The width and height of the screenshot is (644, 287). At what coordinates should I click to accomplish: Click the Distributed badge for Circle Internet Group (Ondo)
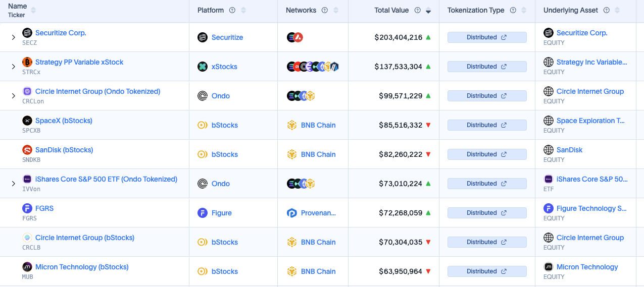point(487,96)
